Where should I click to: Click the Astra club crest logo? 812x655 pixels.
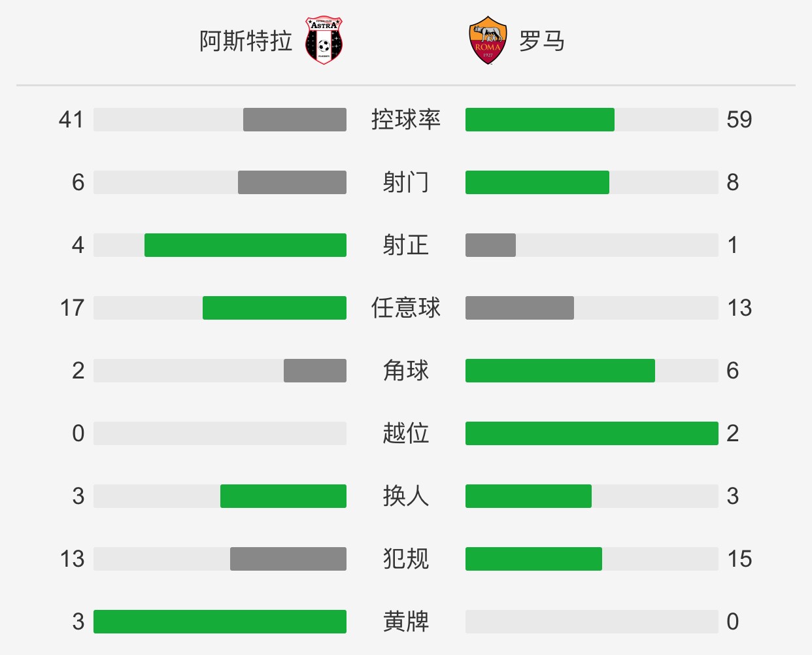tap(324, 41)
